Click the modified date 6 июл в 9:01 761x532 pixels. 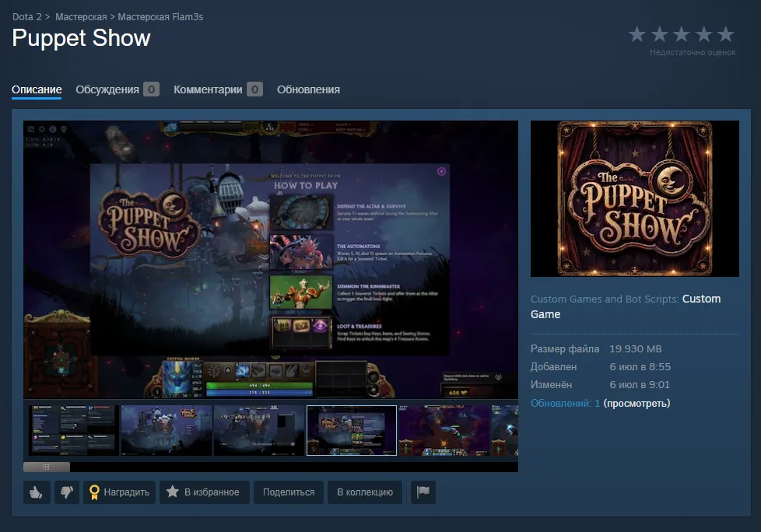640,384
